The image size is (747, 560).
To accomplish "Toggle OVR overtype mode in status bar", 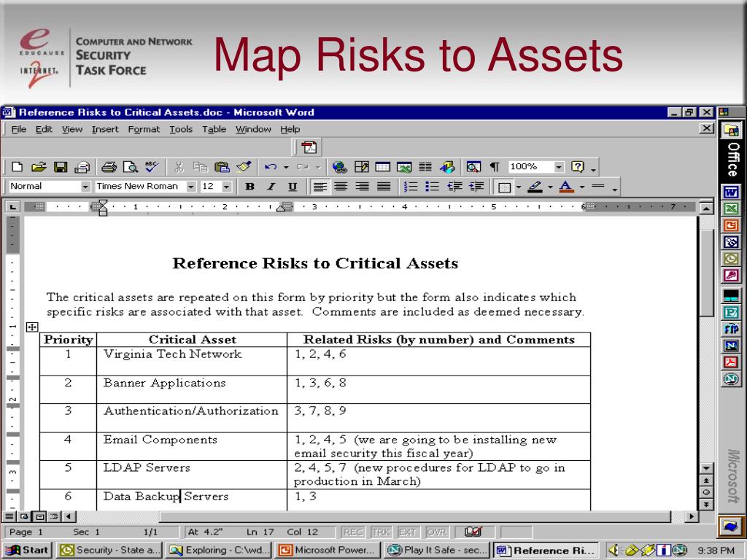I will (x=436, y=532).
